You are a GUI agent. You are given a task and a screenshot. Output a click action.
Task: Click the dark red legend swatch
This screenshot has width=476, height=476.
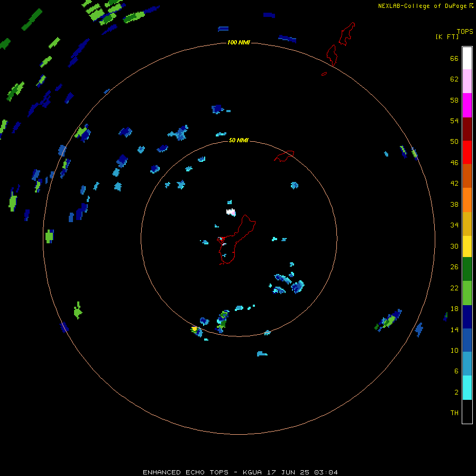pyautogui.click(x=467, y=129)
